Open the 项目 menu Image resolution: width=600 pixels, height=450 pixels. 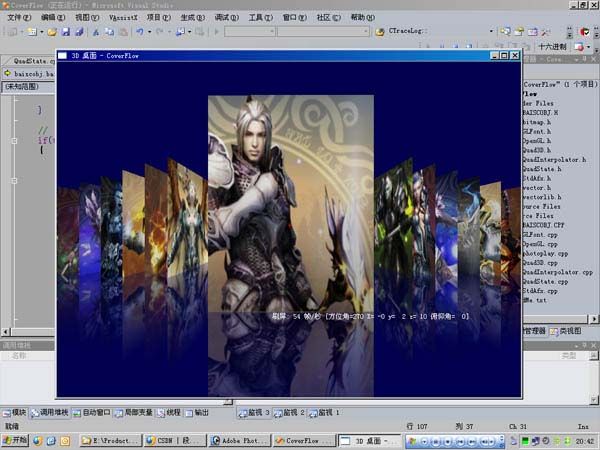159,17
